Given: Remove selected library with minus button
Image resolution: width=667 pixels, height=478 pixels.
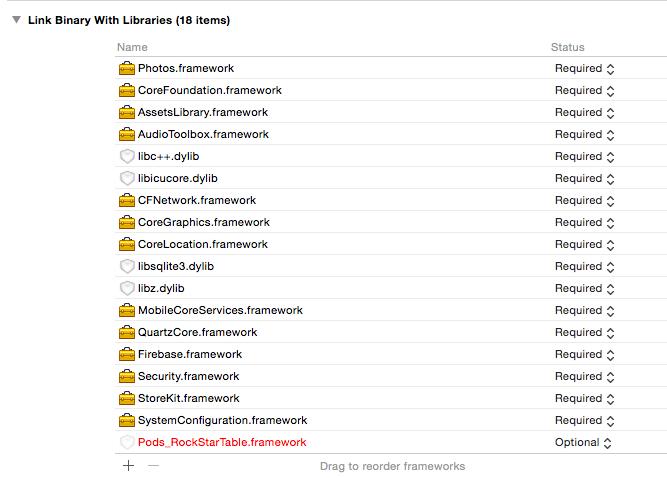Looking at the screenshot, I should pyautogui.click(x=154, y=466).
